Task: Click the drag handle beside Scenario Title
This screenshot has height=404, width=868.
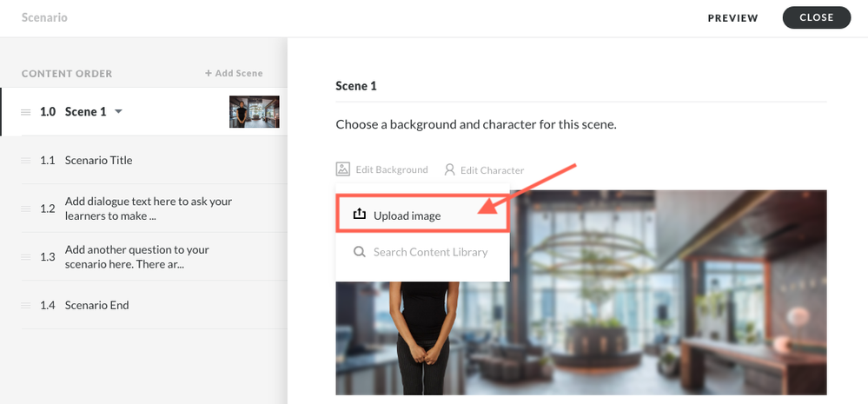Action: point(25,161)
